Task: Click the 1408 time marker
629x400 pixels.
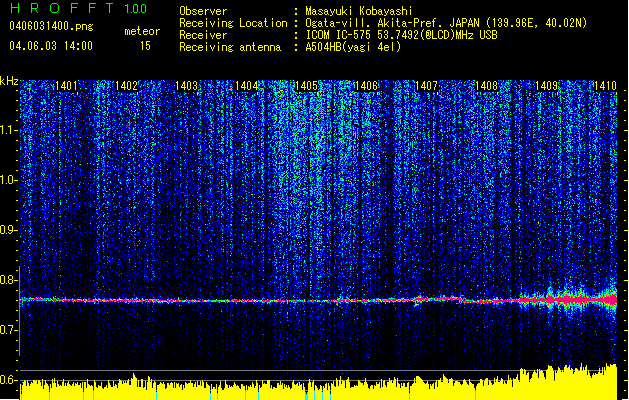Action: [x=486, y=86]
